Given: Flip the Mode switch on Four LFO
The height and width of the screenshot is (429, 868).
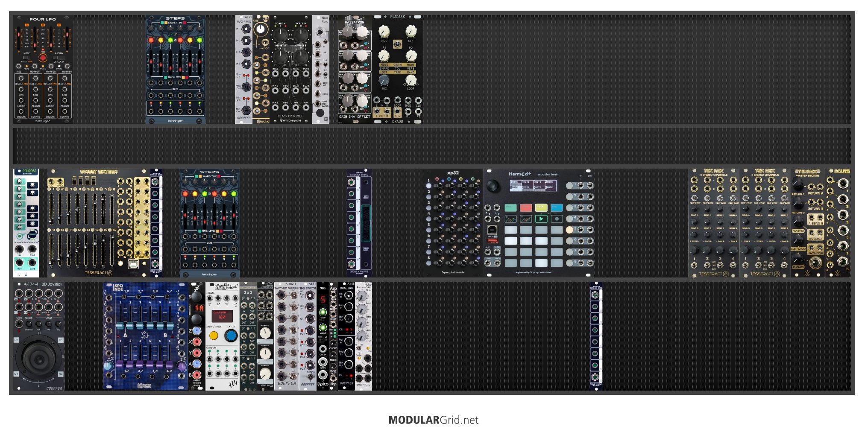Looking at the screenshot, I should [26, 58].
